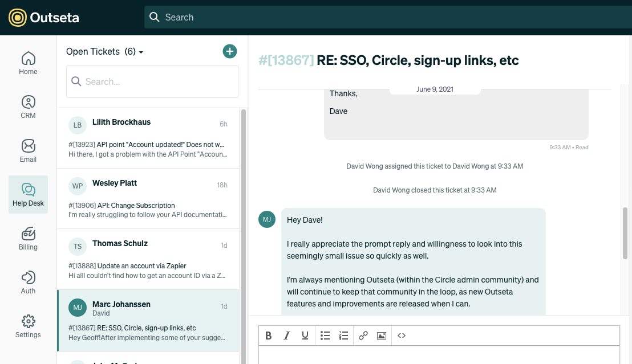Toggle underline formatting in reply editor
The image size is (632, 364).
pyautogui.click(x=305, y=336)
